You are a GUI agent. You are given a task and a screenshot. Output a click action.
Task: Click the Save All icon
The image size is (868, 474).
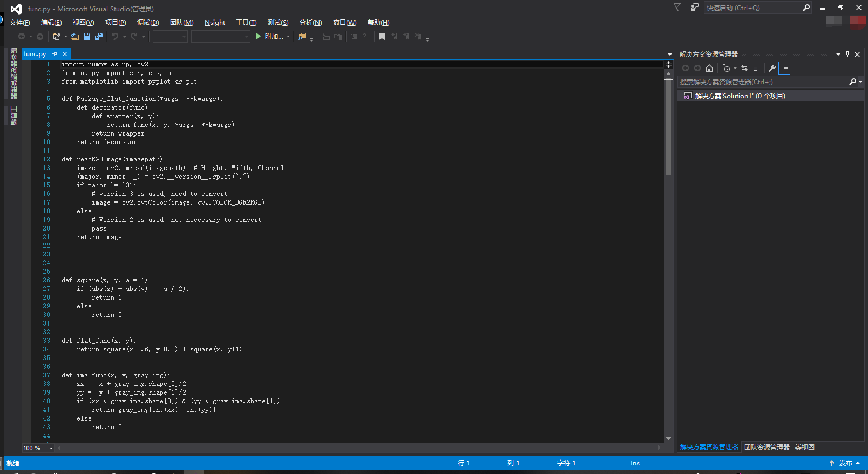pos(99,37)
